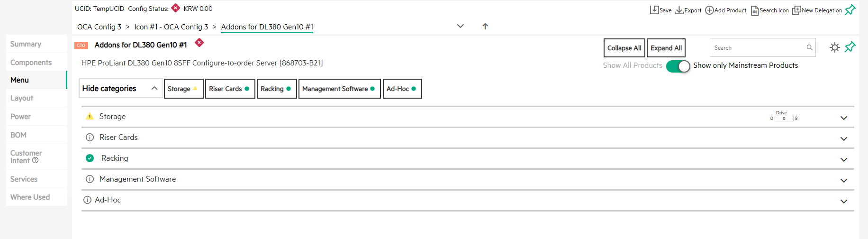Viewport: 868px width, 239px height.
Task: Click the KRW 0.00 price text
Action: click(198, 9)
